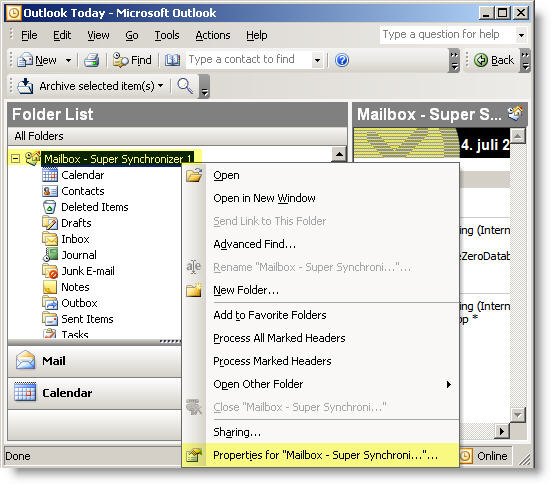Open archive toolbar options chevron
551x484 pixels.
pyautogui.click(x=204, y=86)
